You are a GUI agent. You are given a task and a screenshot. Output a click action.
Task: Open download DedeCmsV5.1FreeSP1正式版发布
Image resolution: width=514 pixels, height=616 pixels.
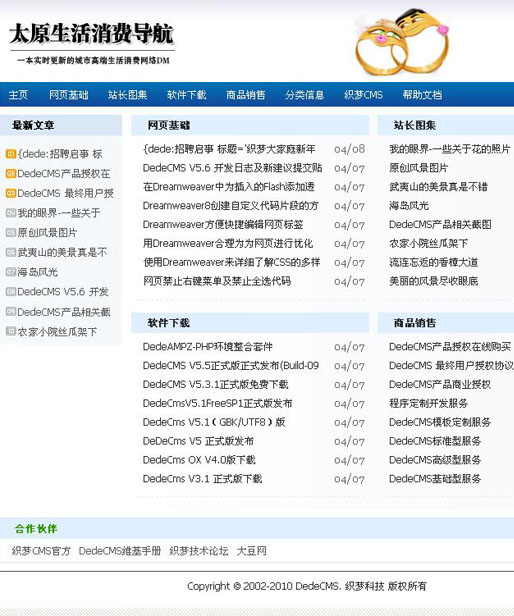[x=217, y=403]
